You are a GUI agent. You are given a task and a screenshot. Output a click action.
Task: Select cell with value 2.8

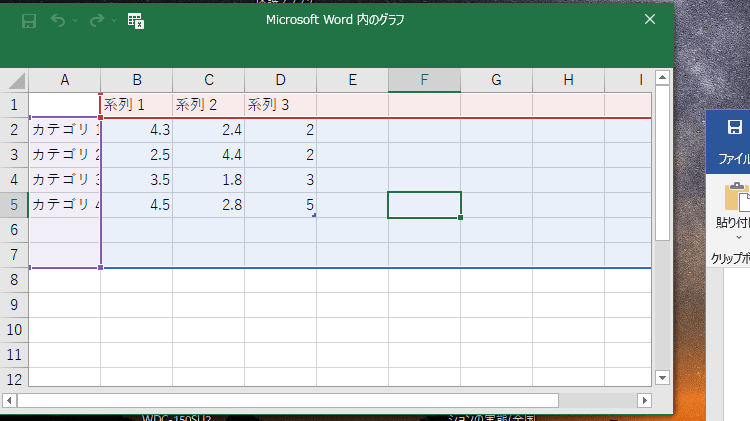[209, 205]
